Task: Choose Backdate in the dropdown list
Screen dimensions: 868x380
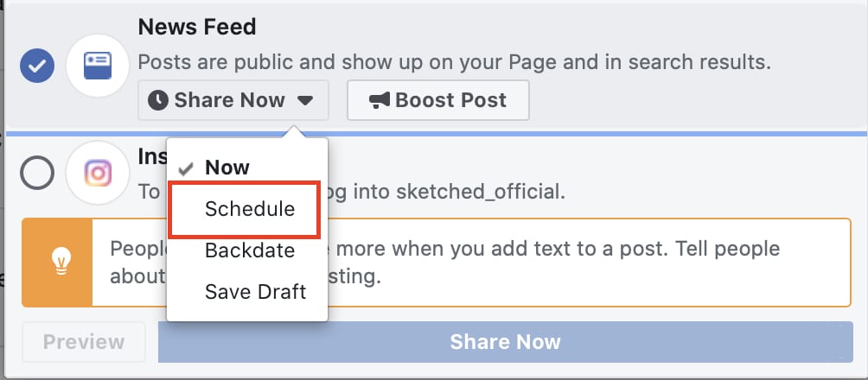Action: 247,250
